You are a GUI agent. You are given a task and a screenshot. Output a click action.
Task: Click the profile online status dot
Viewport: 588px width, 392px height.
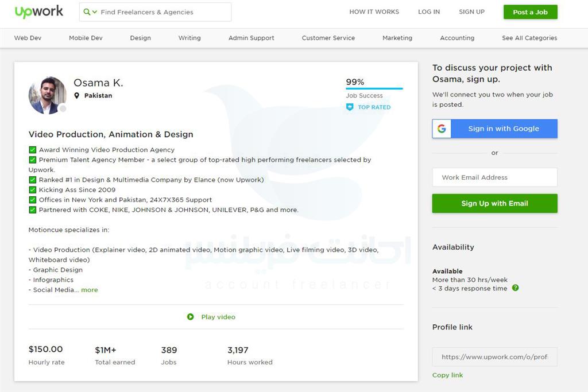point(63,108)
